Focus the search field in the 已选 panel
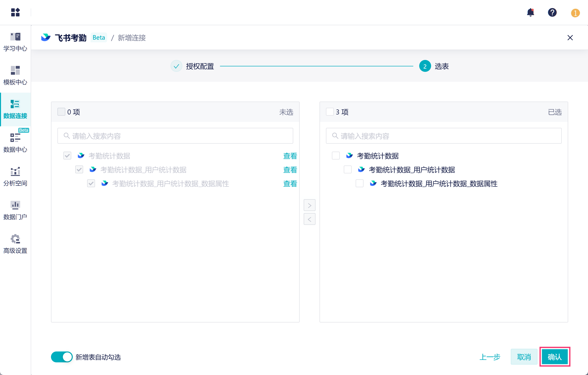 443,136
